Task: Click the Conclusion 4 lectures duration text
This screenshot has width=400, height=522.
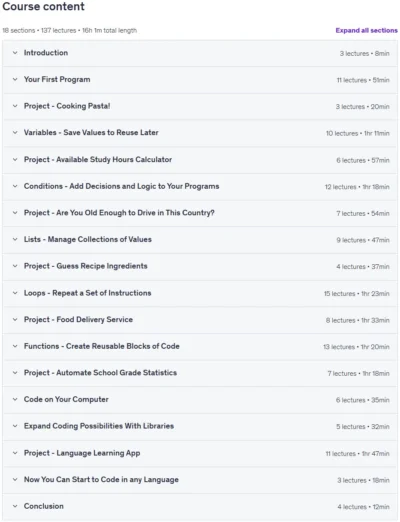Action: coord(363,507)
